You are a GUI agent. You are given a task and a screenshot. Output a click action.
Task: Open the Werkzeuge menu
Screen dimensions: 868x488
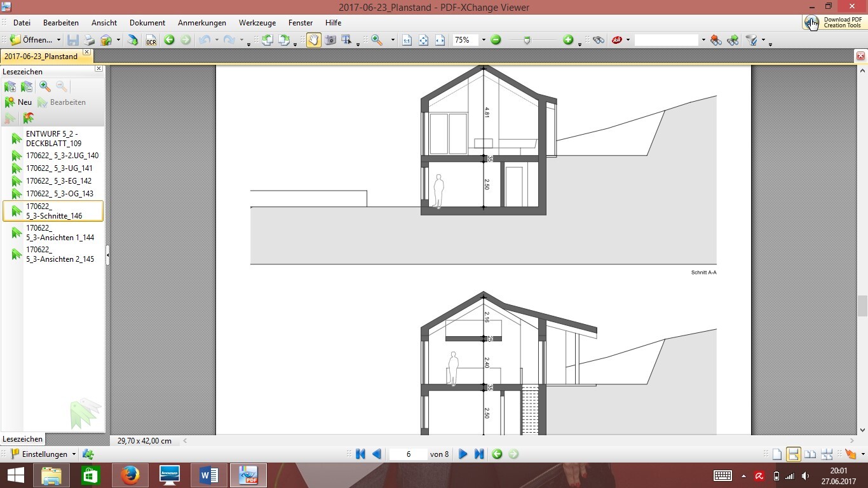pyautogui.click(x=257, y=22)
